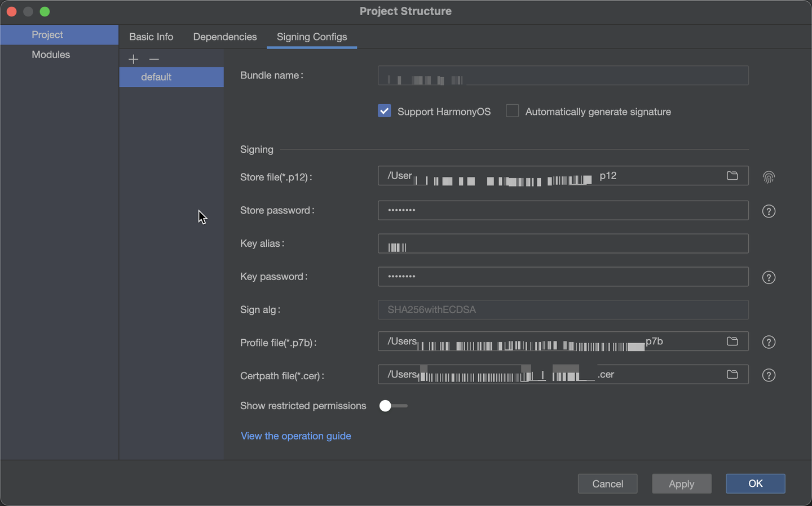Viewport: 812px width, 506px height.
Task: Switch to the Basic Info tab
Action: [x=151, y=37]
